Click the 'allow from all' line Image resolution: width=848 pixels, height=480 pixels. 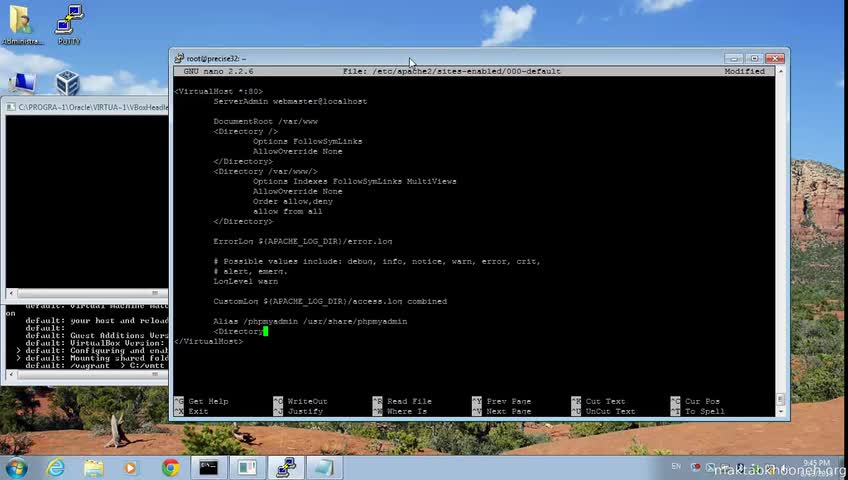point(287,211)
